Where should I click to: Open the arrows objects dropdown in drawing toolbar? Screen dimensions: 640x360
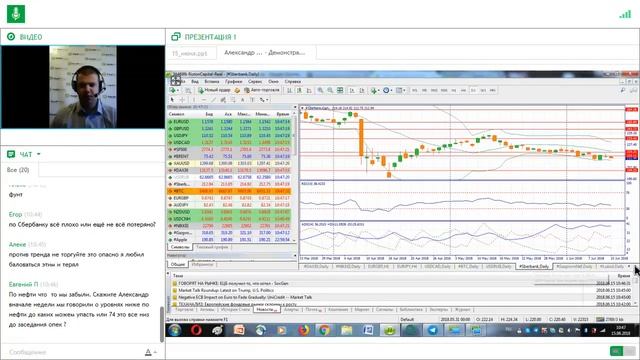(x=264, y=100)
